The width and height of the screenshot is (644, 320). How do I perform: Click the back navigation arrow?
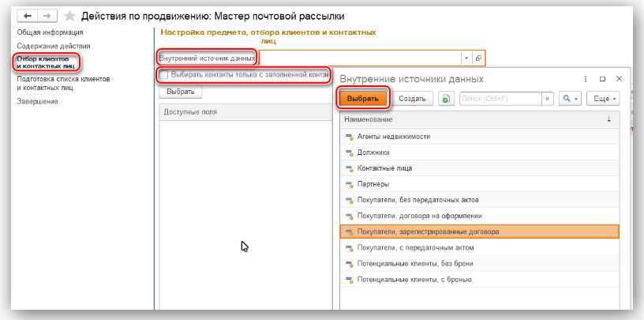click(28, 16)
